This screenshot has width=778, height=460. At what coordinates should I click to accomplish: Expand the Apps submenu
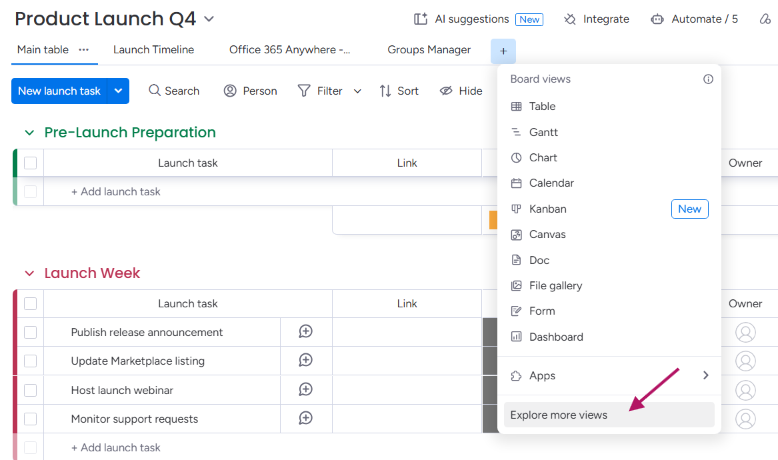coord(609,376)
